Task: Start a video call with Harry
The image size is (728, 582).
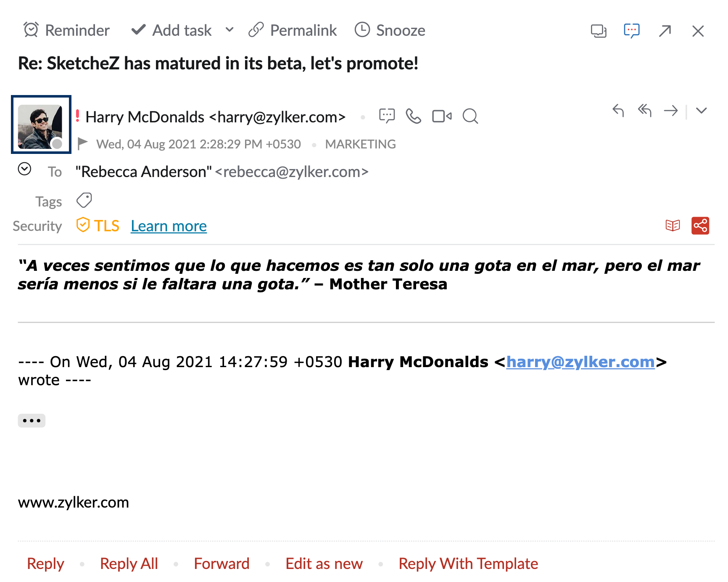Action: click(x=442, y=116)
